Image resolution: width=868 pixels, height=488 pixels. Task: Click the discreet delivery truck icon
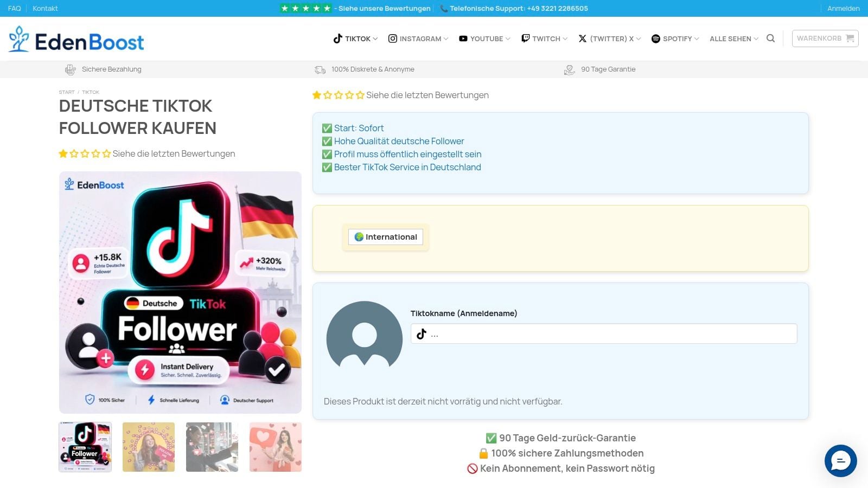(320, 69)
